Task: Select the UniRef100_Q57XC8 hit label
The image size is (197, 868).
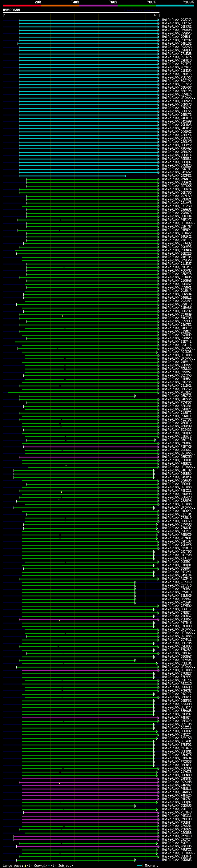Action: [177, 836]
